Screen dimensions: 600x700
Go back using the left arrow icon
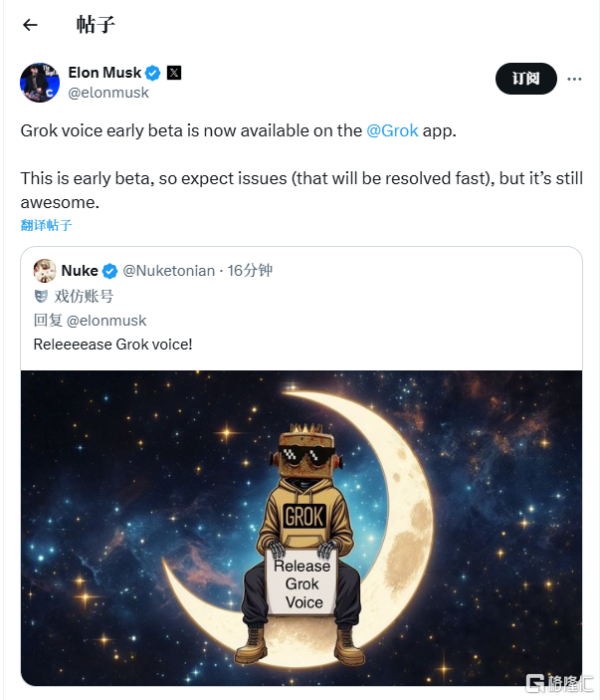30,25
